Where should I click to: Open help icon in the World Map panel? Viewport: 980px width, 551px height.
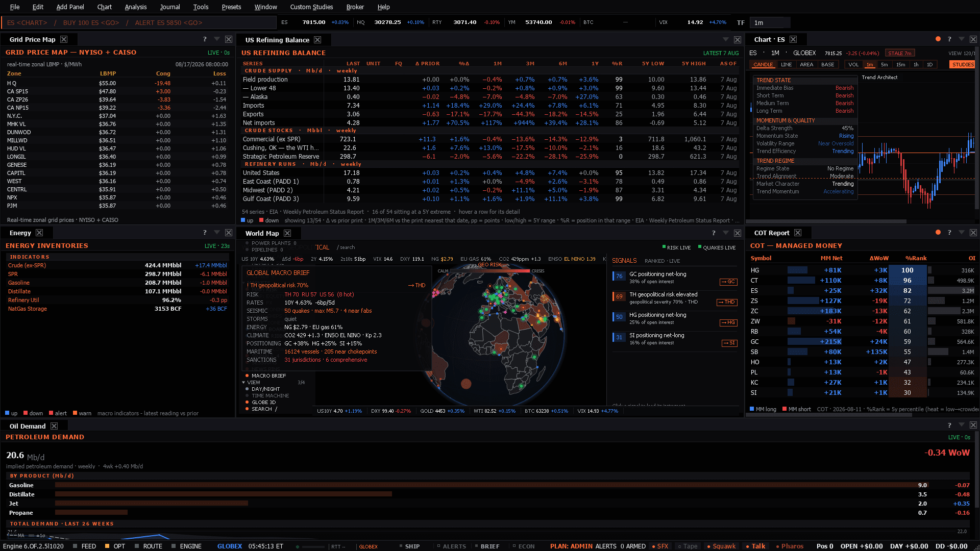pos(714,233)
